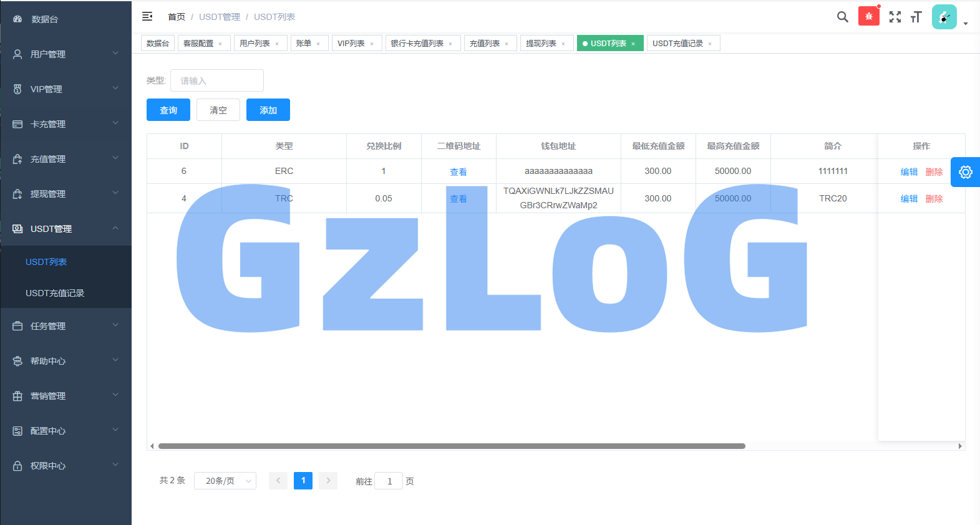The width and height of the screenshot is (980, 525).
Task: Open the search icon in the header
Action: click(842, 17)
